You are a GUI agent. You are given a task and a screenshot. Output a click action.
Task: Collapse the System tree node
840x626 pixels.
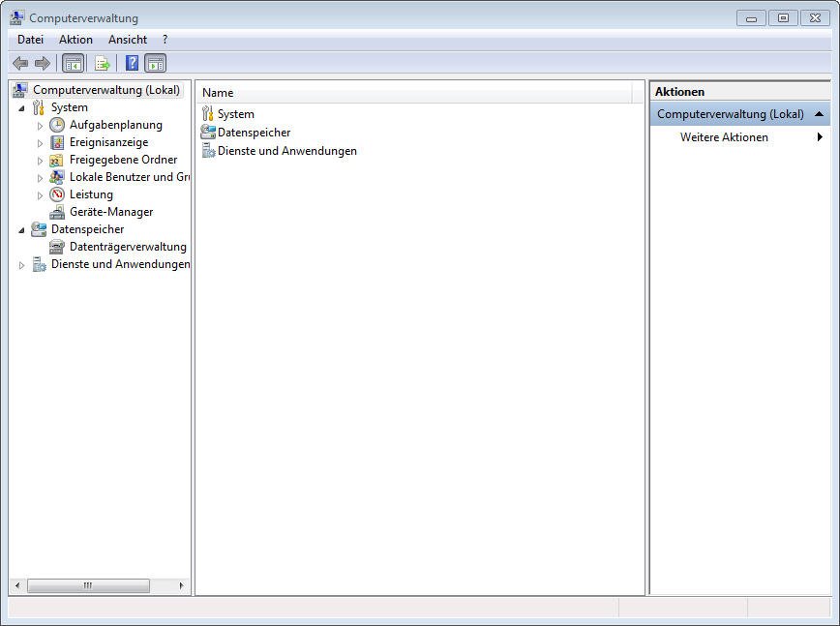(21, 108)
